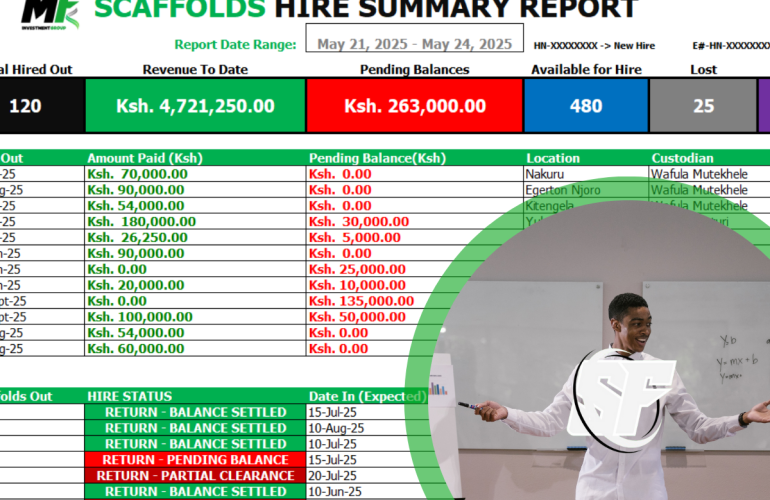Select the Ksh. 135,000.00 pending balance cell
The width and height of the screenshot is (770, 500).
click(x=362, y=301)
